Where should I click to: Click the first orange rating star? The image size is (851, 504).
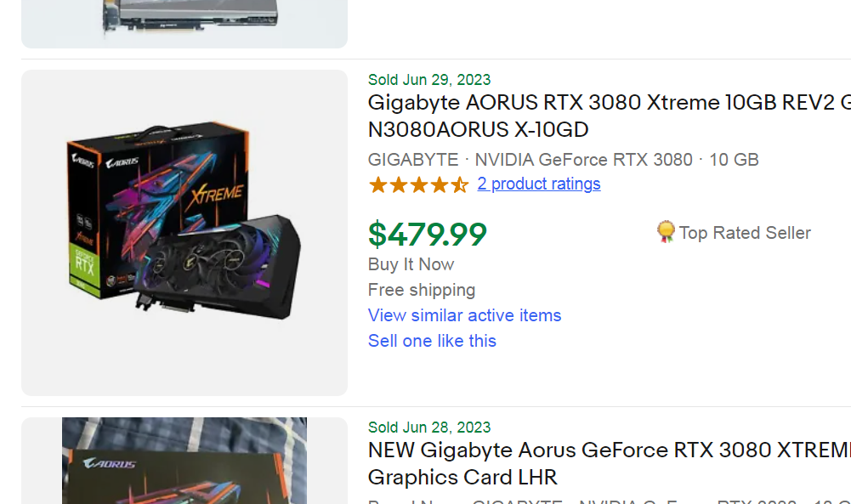tap(377, 184)
